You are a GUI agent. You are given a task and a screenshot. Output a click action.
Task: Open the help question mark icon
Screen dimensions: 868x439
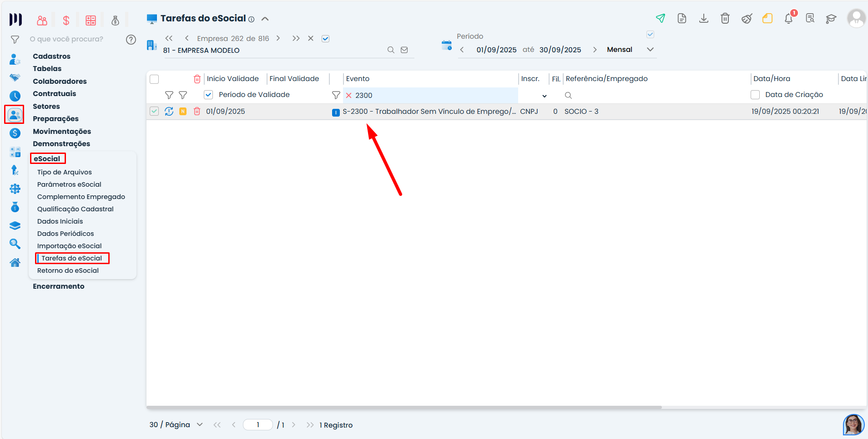(131, 40)
